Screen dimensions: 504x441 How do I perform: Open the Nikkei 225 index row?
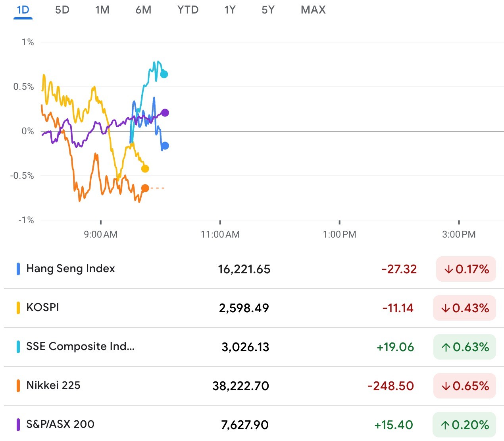pos(254,386)
